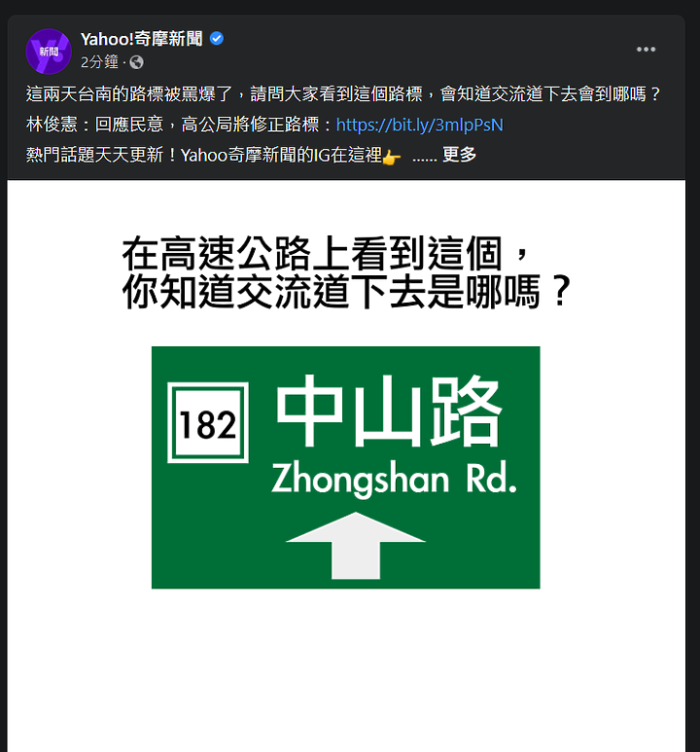Click the pointing hand emoji in caption
The height and width of the screenshot is (752, 700).
click(392, 157)
